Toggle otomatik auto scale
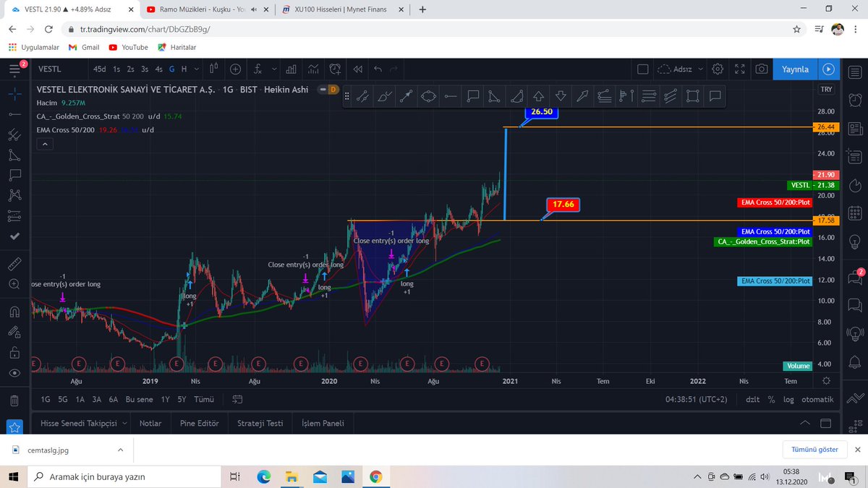The width and height of the screenshot is (868, 488). (x=817, y=400)
